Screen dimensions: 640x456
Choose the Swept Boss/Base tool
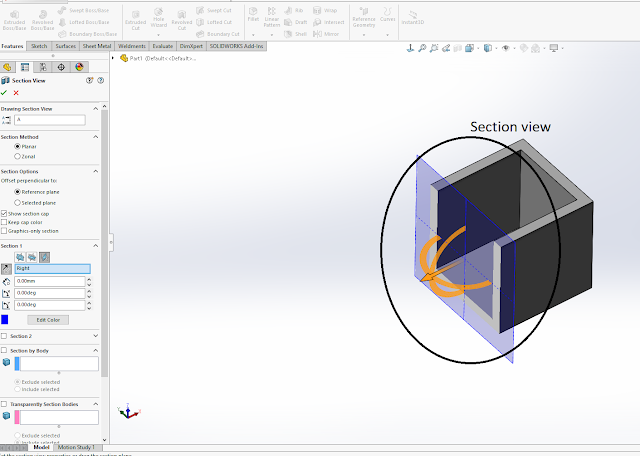pyautogui.click(x=83, y=10)
